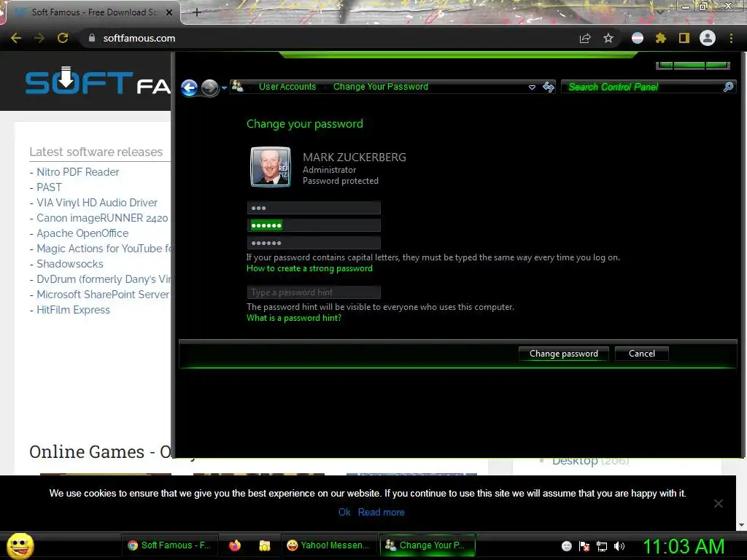Open Microsoft SharePoint Server link
The width and height of the screenshot is (747, 560).
click(x=103, y=295)
